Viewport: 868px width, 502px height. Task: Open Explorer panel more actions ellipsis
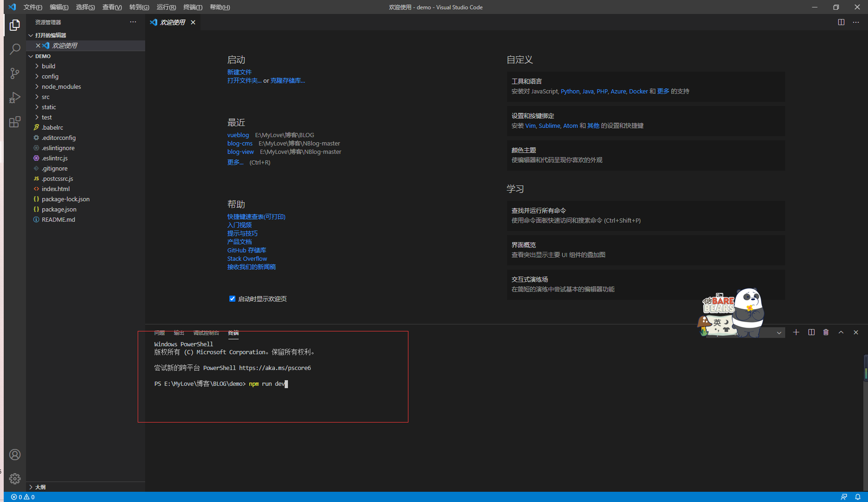click(x=133, y=22)
